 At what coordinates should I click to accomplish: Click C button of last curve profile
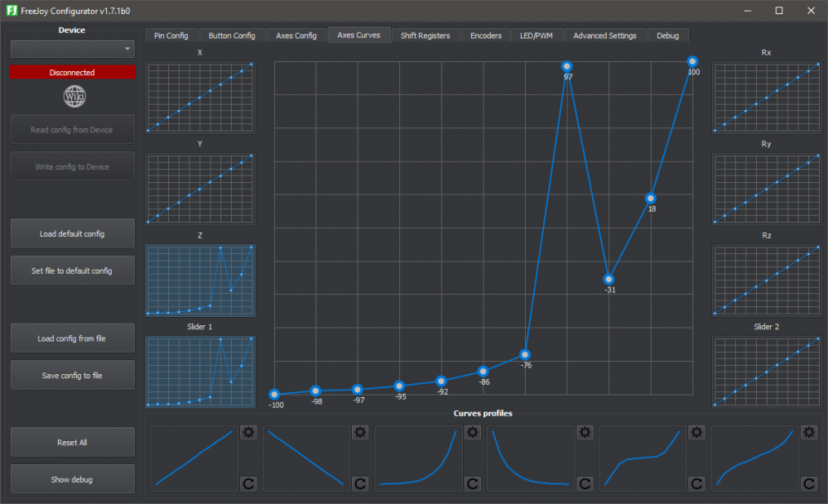809,483
